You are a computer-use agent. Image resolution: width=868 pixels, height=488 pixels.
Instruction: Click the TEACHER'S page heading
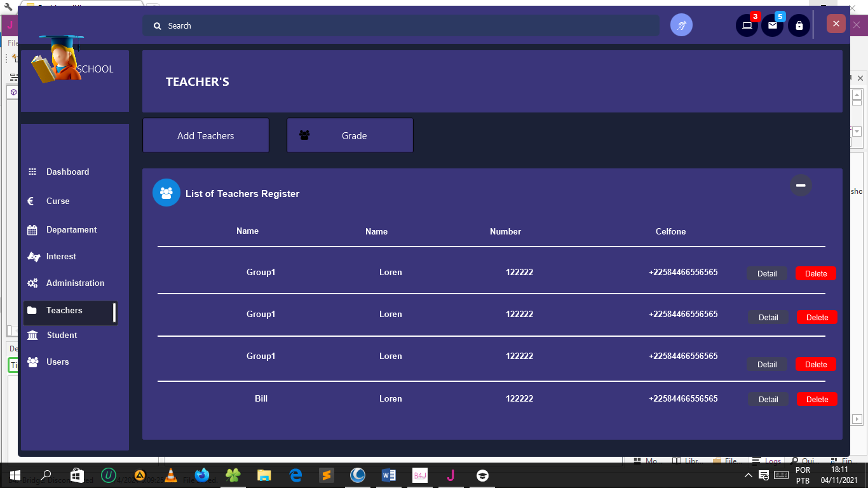tap(198, 81)
